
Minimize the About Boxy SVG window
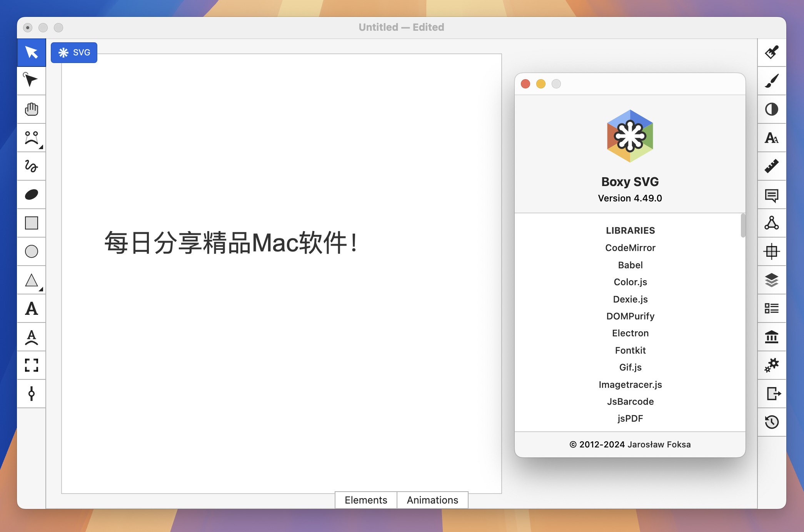(541, 84)
